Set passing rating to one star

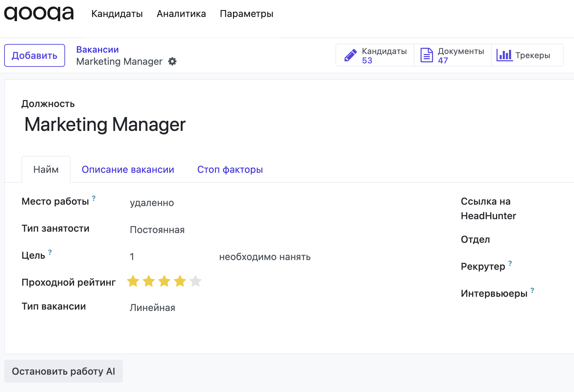click(133, 281)
